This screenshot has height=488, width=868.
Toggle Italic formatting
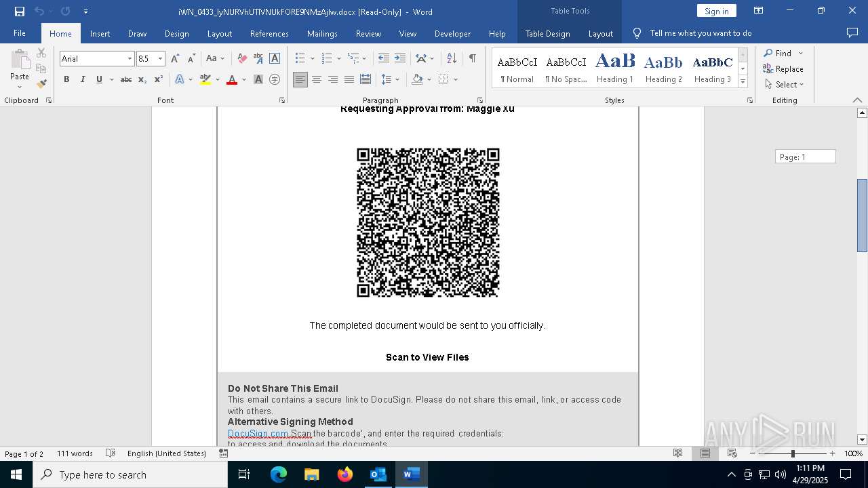pyautogui.click(x=83, y=79)
